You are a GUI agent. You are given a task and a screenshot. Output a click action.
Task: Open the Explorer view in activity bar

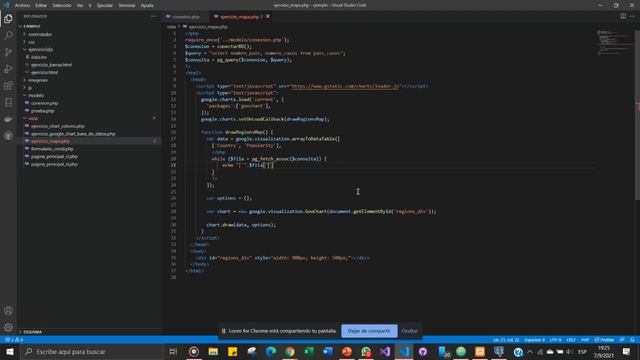pos(8,19)
